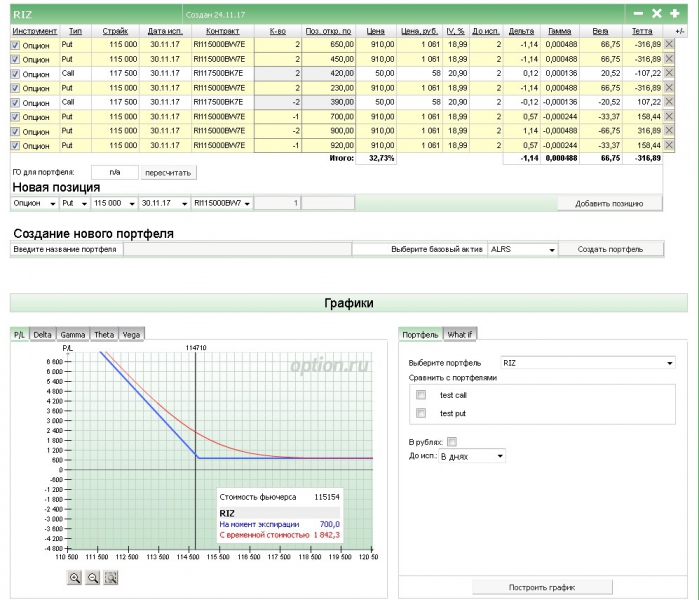Viewport: 699px width, 600px height.
Task: Open the 'Выберите портфель' RIZ dropdown
Action: (588, 362)
